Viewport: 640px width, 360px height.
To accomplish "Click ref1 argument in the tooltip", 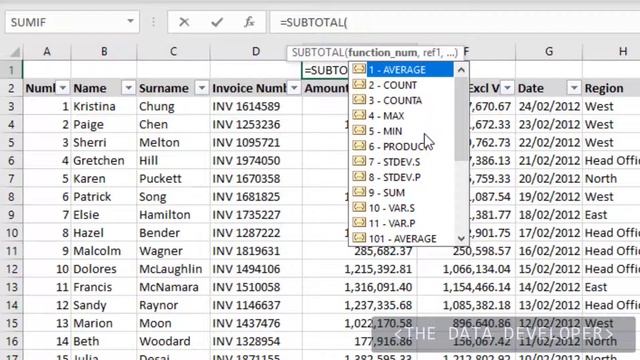I will coord(431,53).
